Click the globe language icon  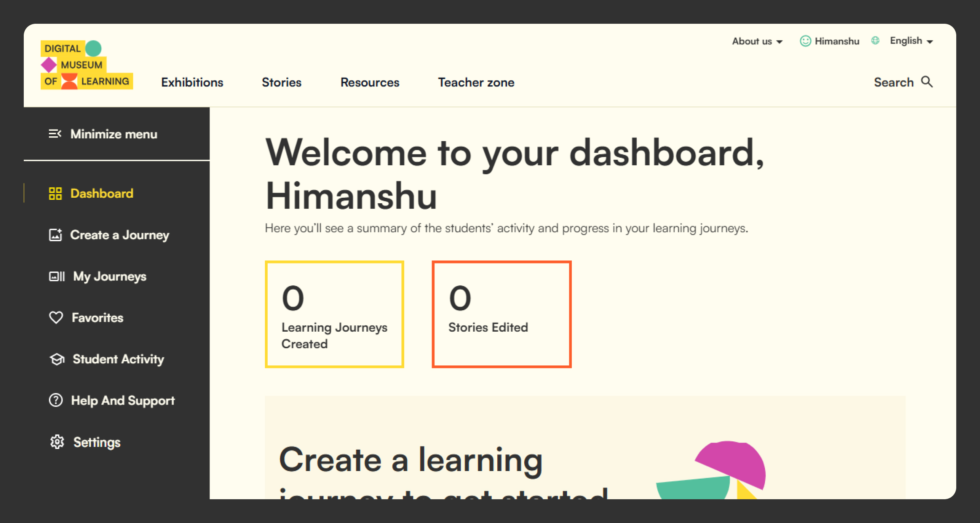pos(875,40)
